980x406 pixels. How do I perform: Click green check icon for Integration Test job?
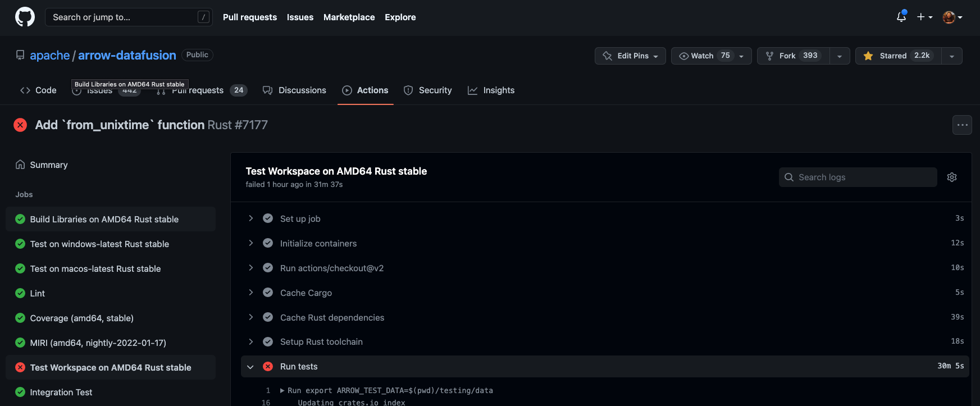pyautogui.click(x=20, y=392)
